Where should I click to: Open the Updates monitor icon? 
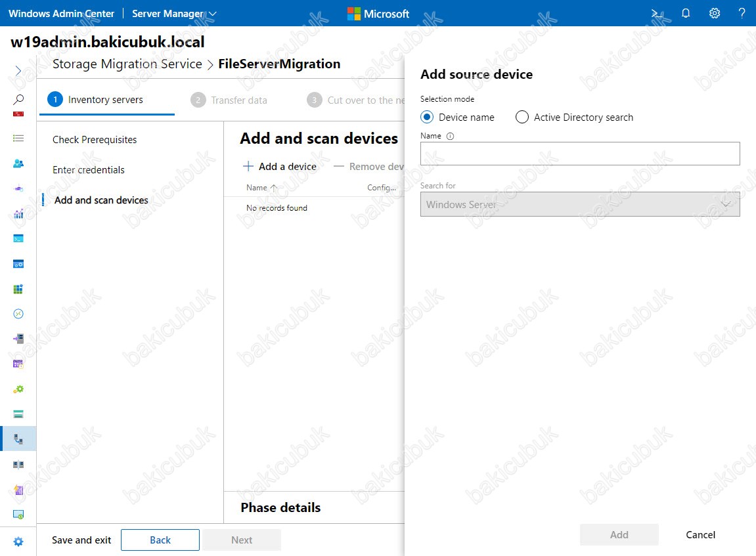tap(18, 515)
